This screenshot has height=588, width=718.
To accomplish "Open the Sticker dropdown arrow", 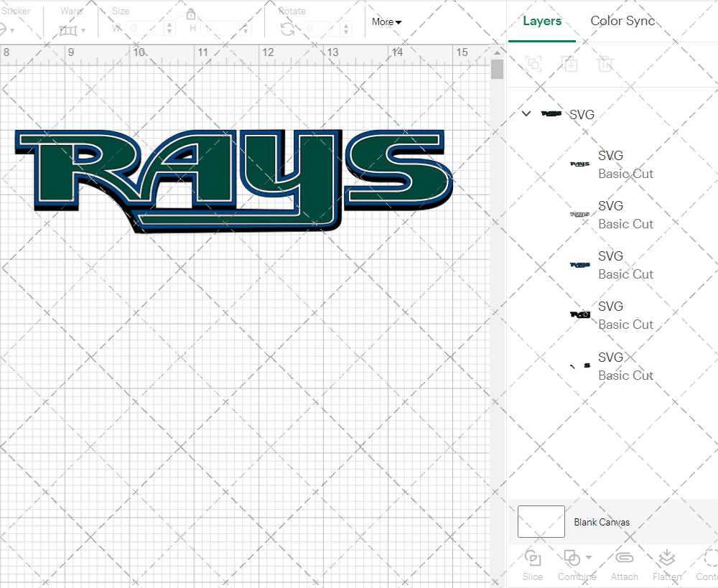I will (12, 31).
